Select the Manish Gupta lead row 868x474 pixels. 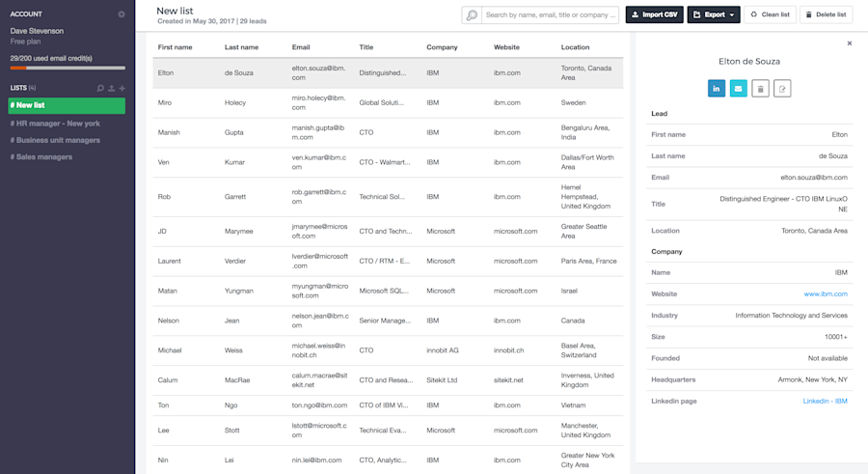click(388, 132)
